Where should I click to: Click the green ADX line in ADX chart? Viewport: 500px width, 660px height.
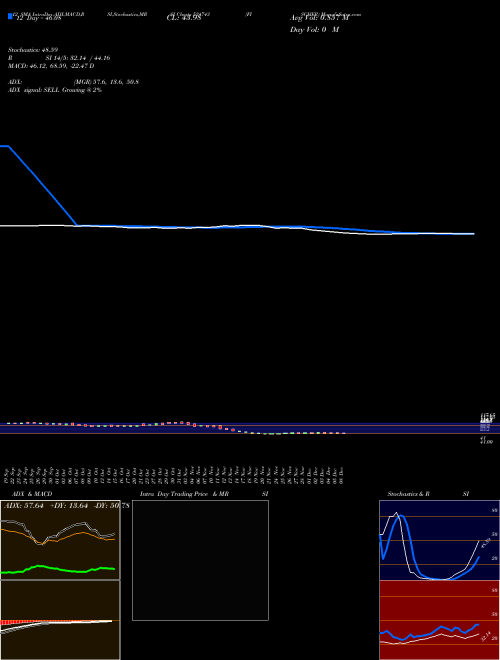pyautogui.click(x=58, y=570)
